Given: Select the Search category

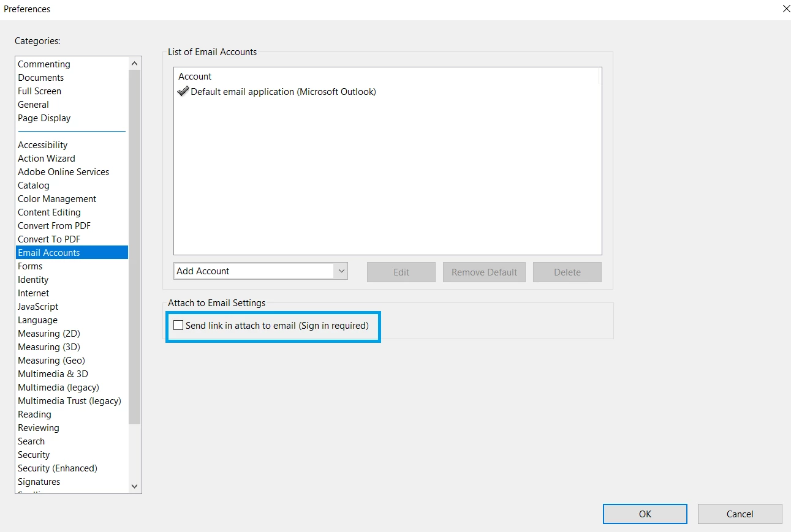Looking at the screenshot, I should (31, 441).
